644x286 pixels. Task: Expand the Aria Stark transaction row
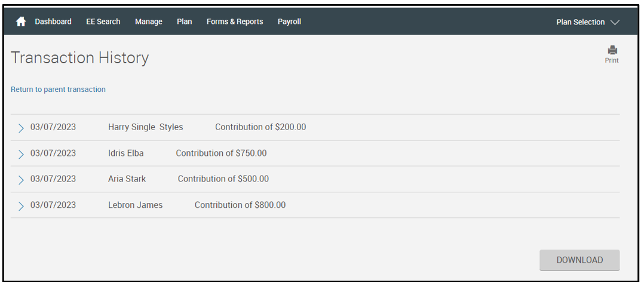pos(21,180)
